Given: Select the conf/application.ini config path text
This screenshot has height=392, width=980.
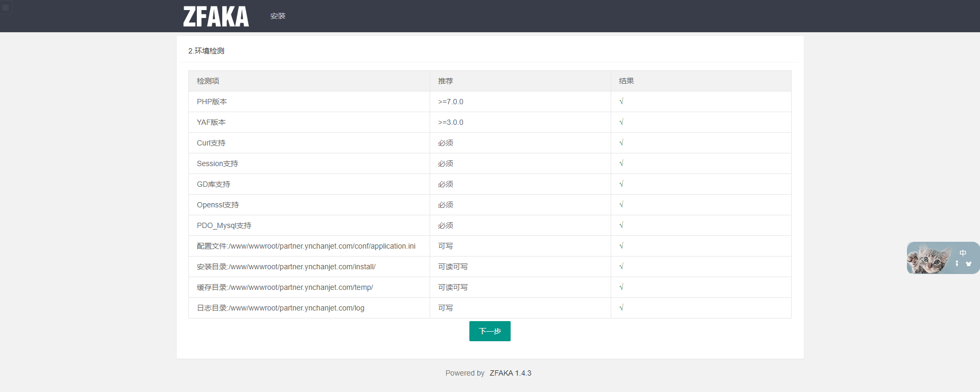Looking at the screenshot, I should coord(306,246).
